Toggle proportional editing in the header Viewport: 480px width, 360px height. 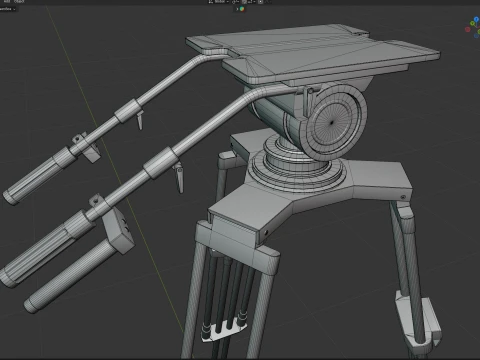(260, 2)
